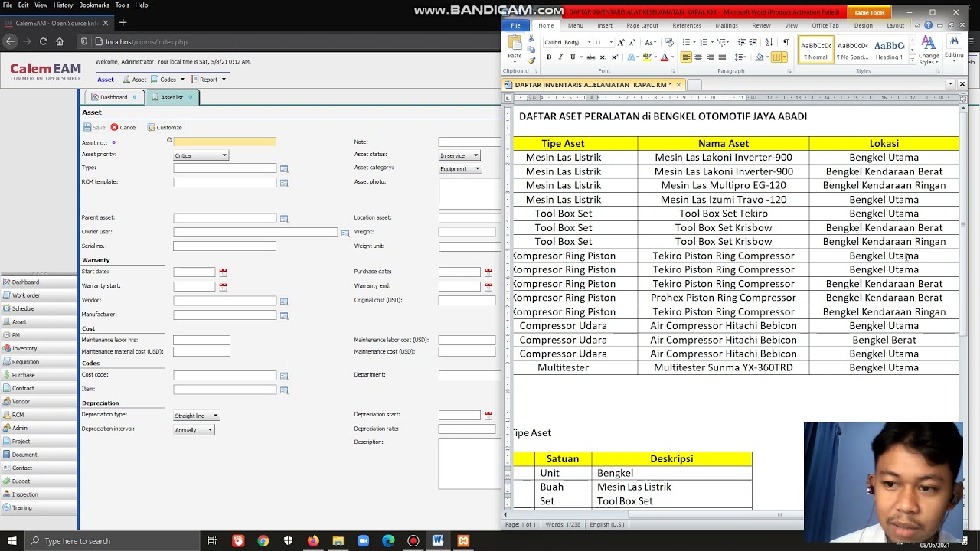
Task: Click the Save icon in Asset form
Action: click(x=87, y=127)
